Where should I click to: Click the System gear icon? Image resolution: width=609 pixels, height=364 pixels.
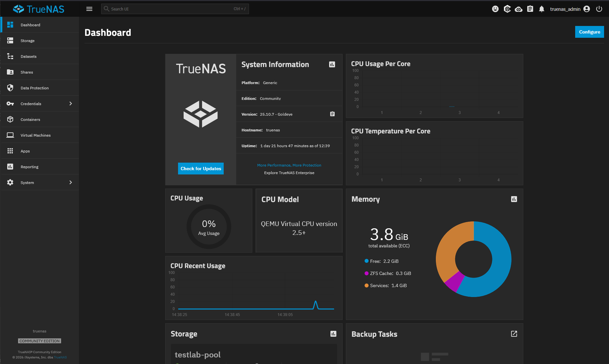click(x=10, y=182)
